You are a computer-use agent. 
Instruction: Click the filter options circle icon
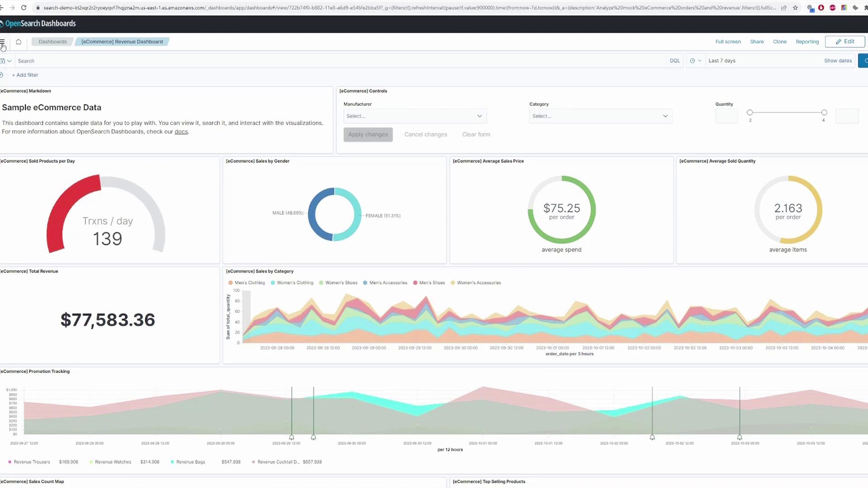pyautogui.click(x=2, y=75)
